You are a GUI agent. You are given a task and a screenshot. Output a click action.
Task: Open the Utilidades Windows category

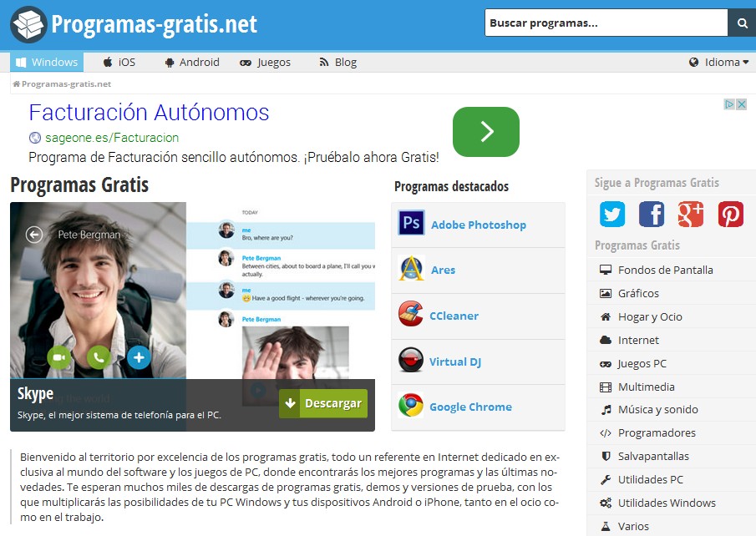667,503
